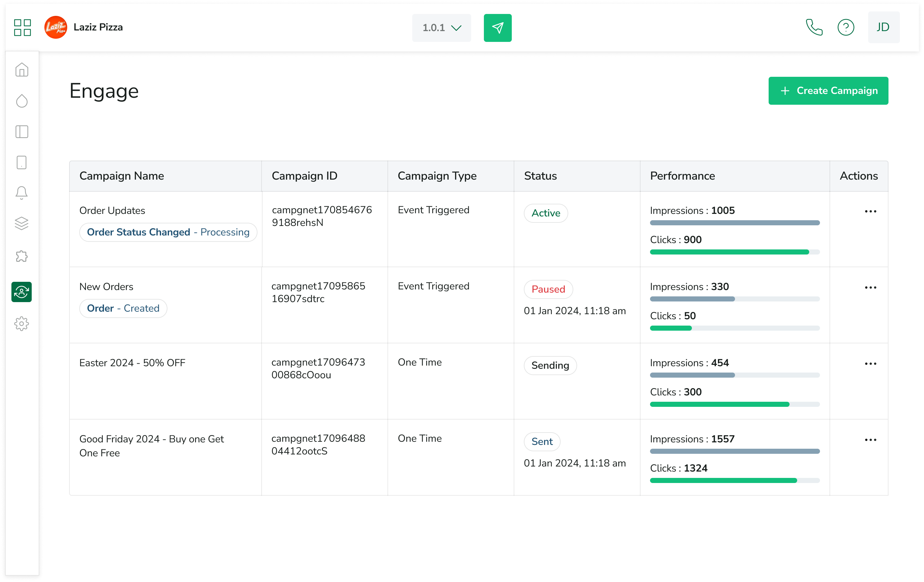This screenshot has height=582, width=924.
Task: Select the stacked layers icon in sidebar
Action: click(x=22, y=223)
